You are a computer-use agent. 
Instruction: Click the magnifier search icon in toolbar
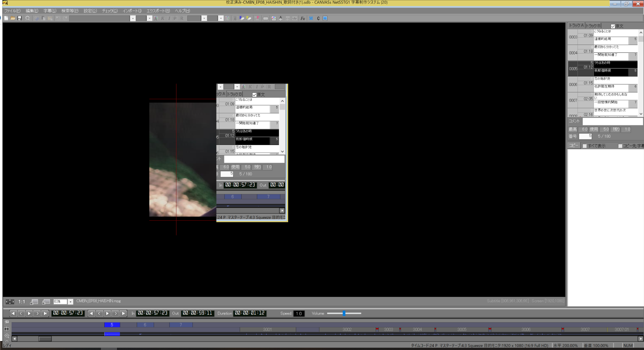28,18
